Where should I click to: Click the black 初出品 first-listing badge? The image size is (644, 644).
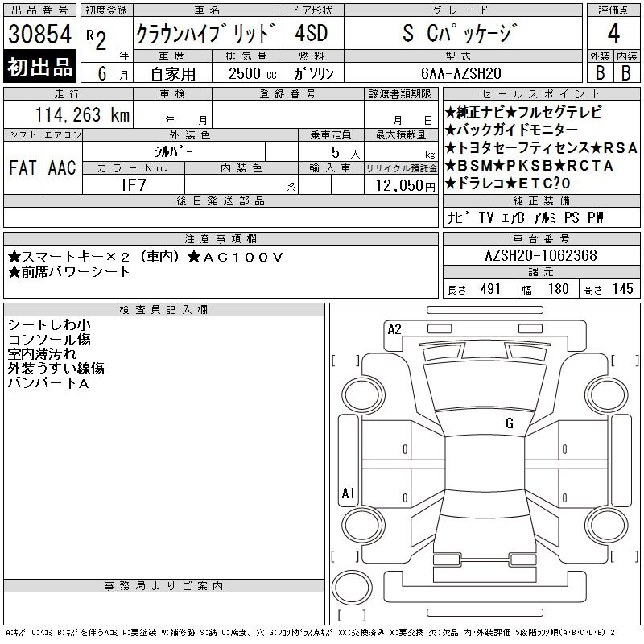[39, 68]
